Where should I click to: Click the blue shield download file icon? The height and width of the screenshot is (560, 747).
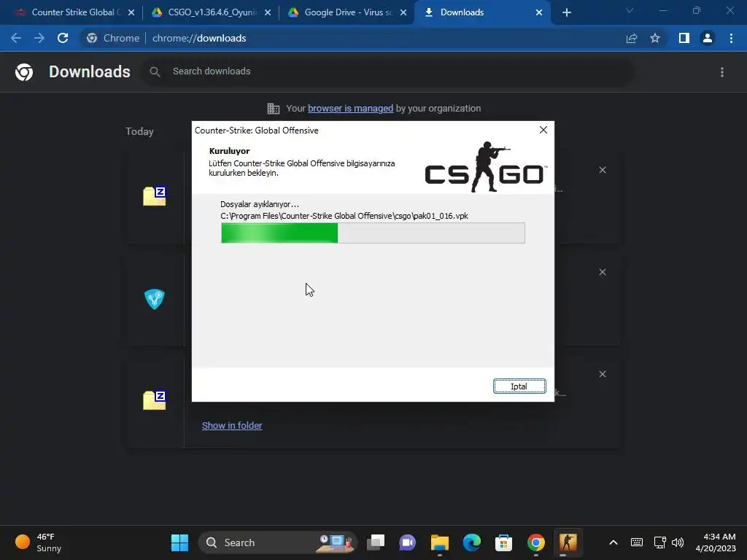tap(155, 299)
